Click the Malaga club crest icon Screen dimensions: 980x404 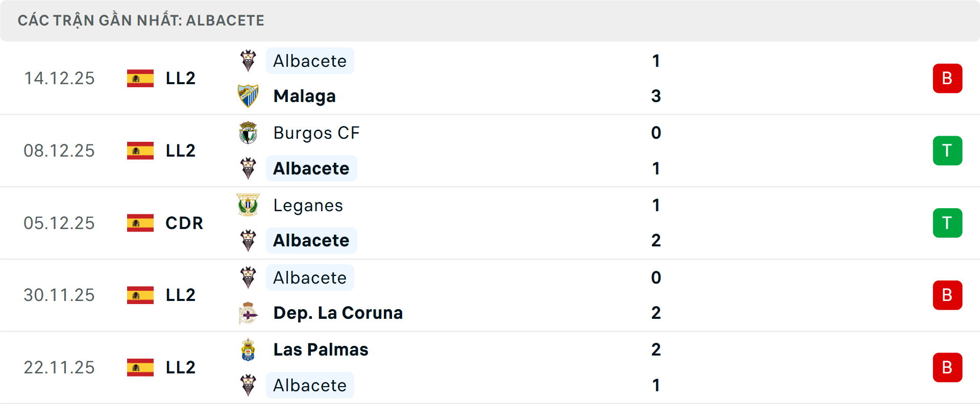pyautogui.click(x=248, y=96)
